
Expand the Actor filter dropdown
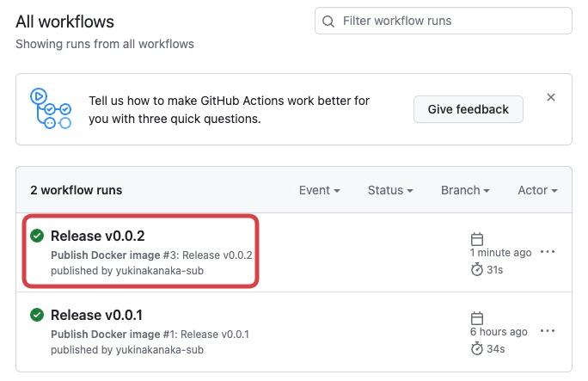(537, 190)
